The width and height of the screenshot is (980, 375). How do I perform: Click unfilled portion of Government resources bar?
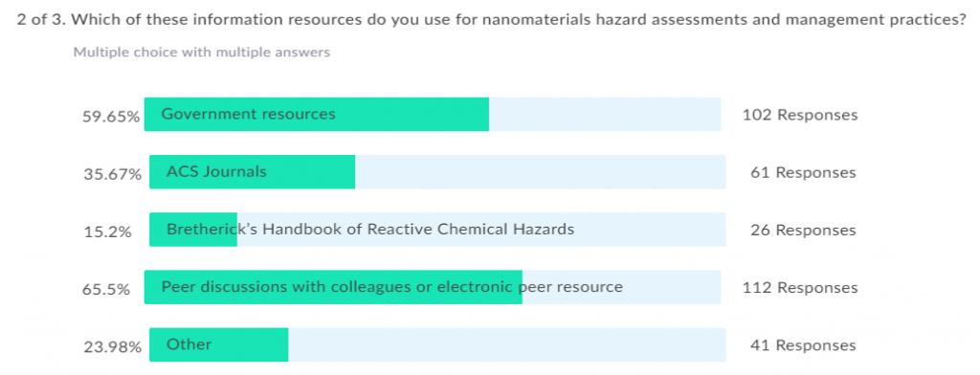pos(605,115)
